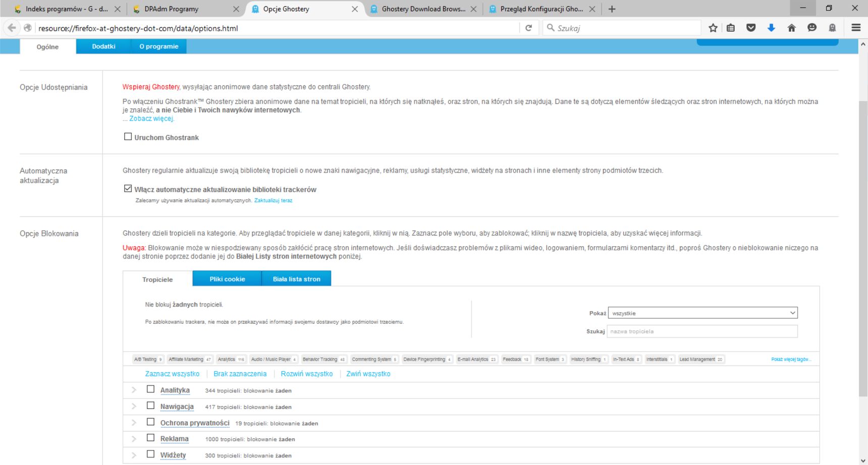Open the blue downloads arrow icon

pos(771,28)
